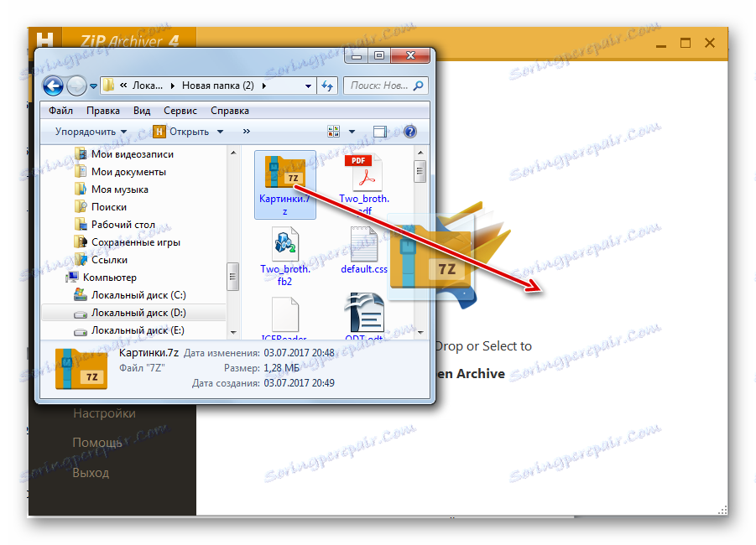
Task: Click the blue Back navigation arrow
Action: point(53,86)
